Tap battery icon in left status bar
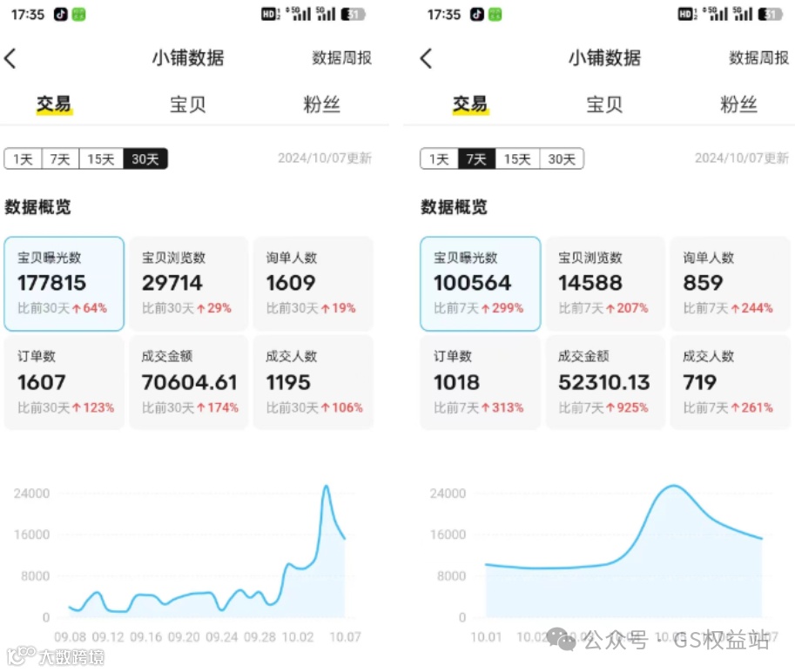 (354, 14)
